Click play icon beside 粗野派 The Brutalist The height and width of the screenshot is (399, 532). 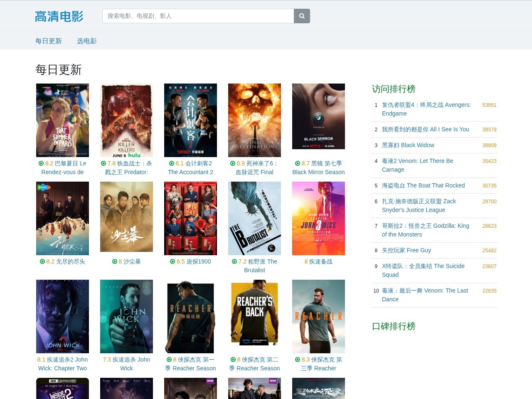click(234, 262)
